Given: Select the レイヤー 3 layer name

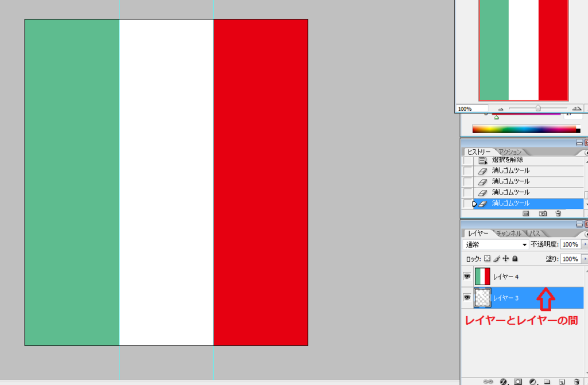Looking at the screenshot, I should [x=505, y=298].
